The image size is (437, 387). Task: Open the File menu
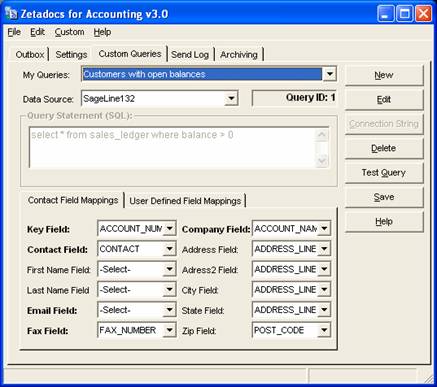click(14, 32)
